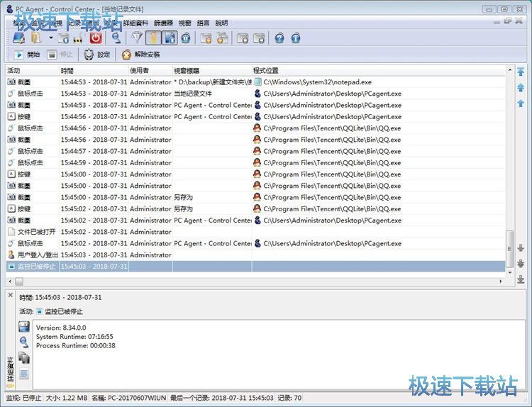This screenshot has width=532, height=407.
Task: Click the page-up double arrow icon on right
Action: coord(521,87)
